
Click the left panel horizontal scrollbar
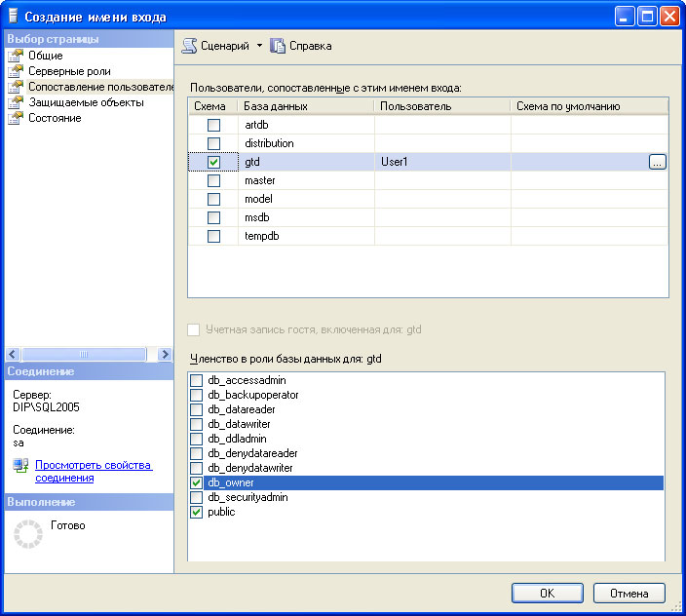click(83, 354)
